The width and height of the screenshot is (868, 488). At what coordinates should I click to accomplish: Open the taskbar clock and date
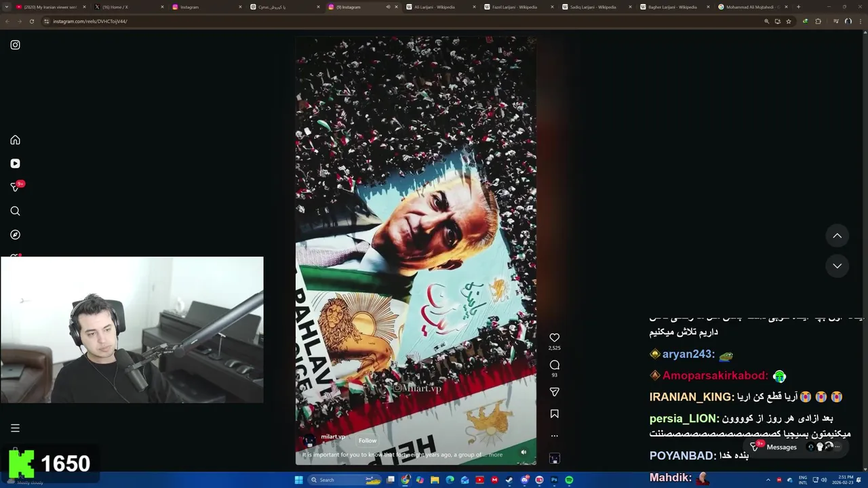tap(843, 480)
